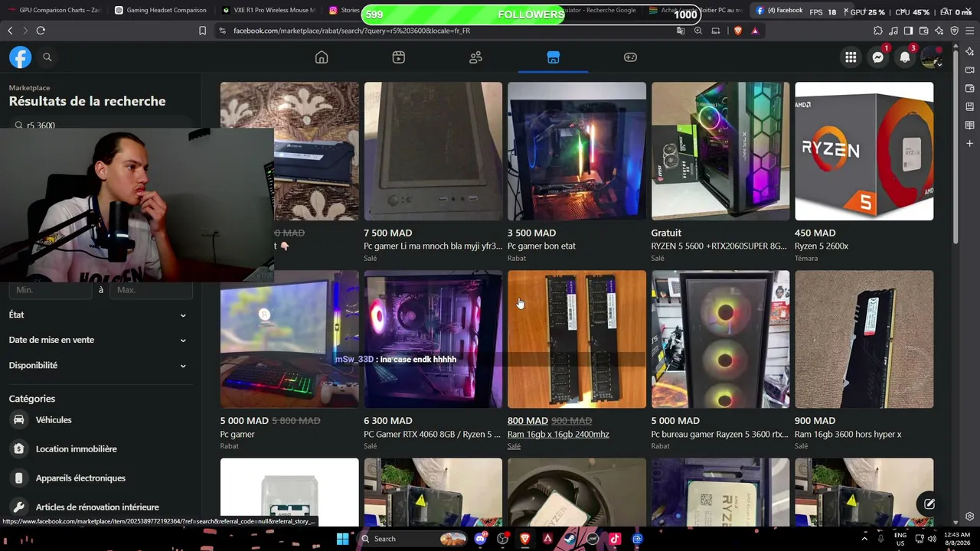Open the Facebook search magnifier icon
This screenshot has width=980, height=551.
click(x=47, y=57)
